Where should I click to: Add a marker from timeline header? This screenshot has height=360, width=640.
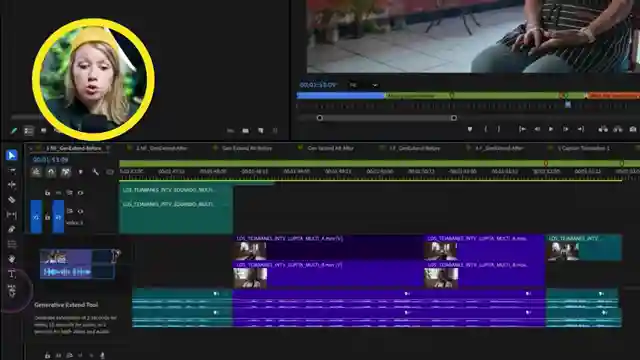[x=80, y=172]
